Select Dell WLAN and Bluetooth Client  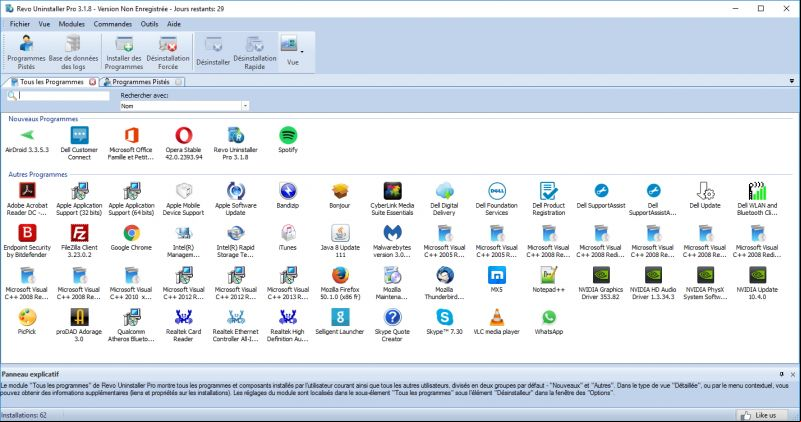[757, 199]
